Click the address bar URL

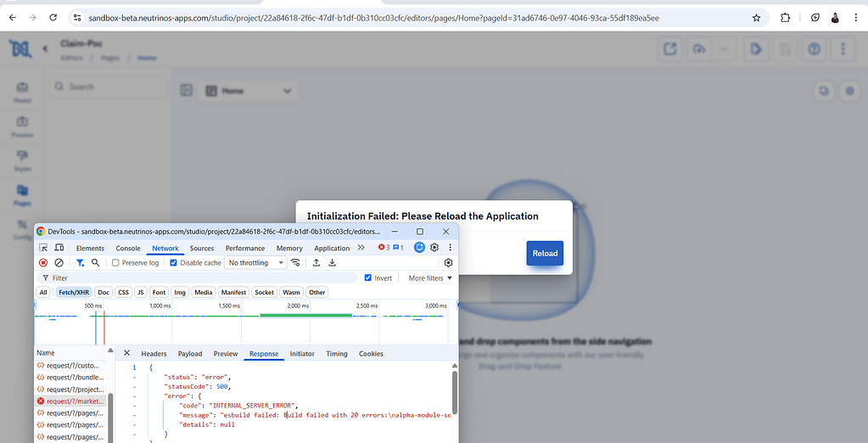click(x=373, y=18)
